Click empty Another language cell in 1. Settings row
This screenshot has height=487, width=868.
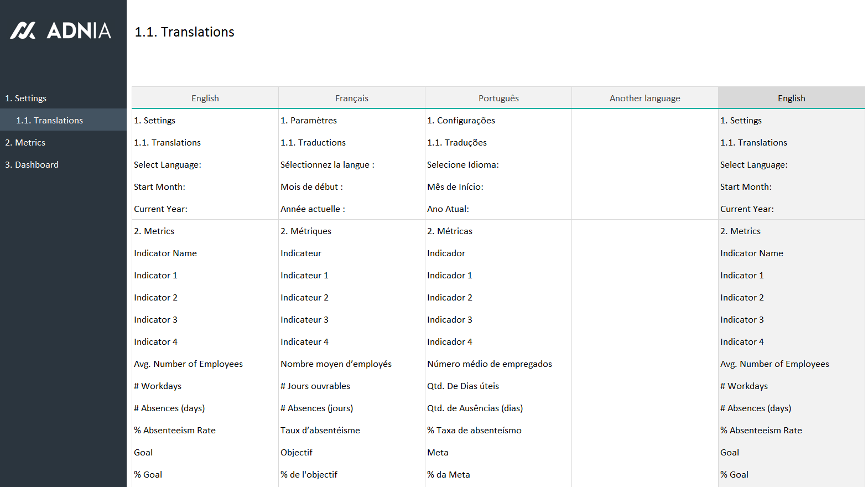tap(644, 120)
